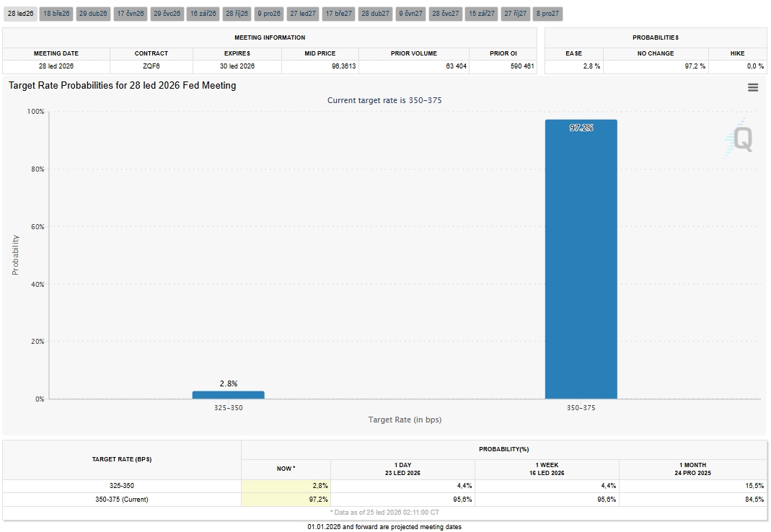
Task: Select the 17 bře27 meeting tab
Action: pos(339,14)
